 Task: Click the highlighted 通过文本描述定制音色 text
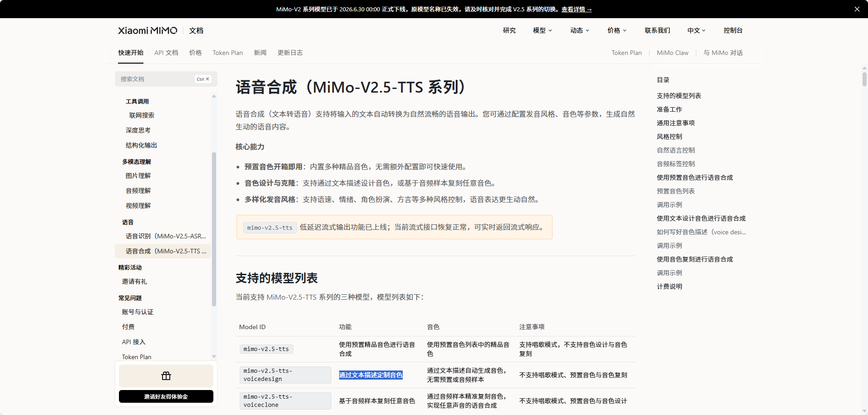pos(370,375)
